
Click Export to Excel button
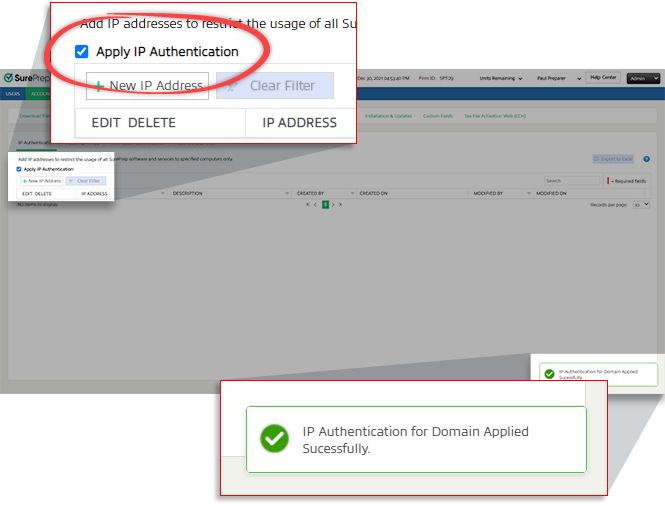click(x=613, y=159)
